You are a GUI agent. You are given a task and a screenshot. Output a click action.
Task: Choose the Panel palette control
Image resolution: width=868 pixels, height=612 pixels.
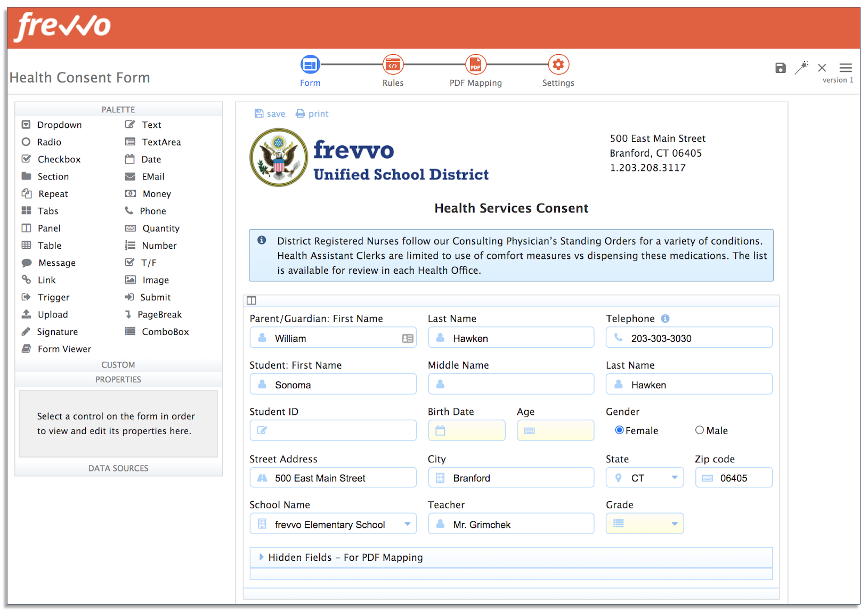coord(41,228)
